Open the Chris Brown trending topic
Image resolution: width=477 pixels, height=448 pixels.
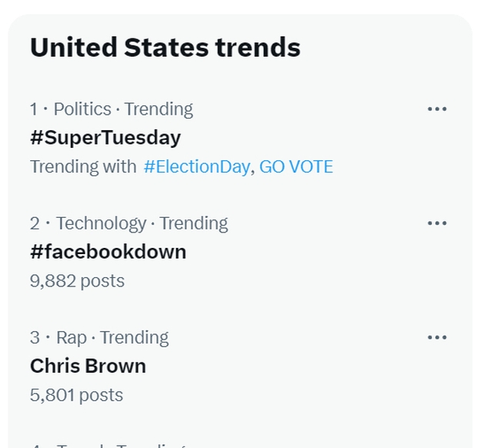(x=88, y=366)
